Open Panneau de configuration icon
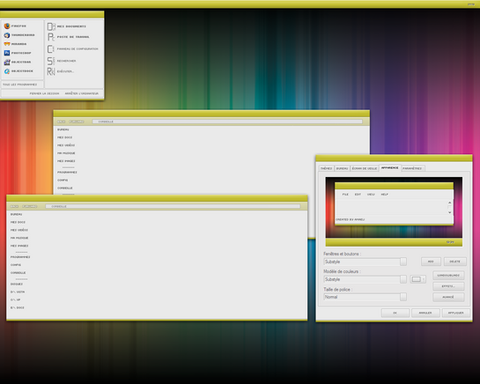 51,49
